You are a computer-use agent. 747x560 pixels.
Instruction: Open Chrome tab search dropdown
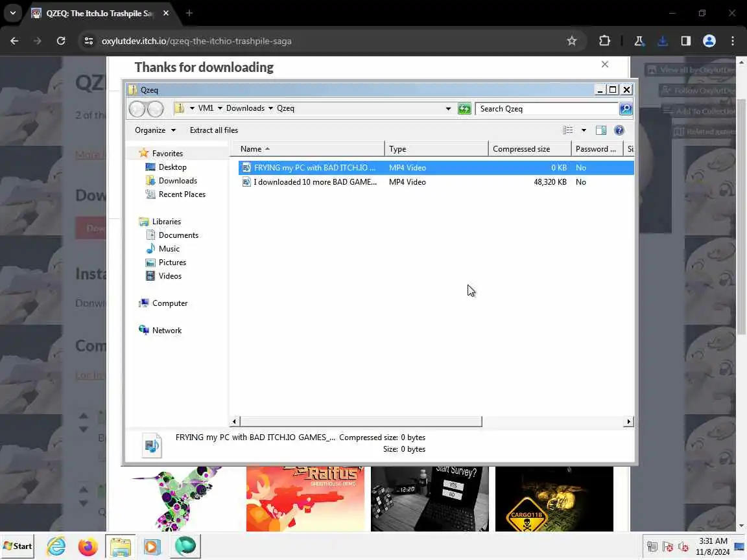pos(13,13)
